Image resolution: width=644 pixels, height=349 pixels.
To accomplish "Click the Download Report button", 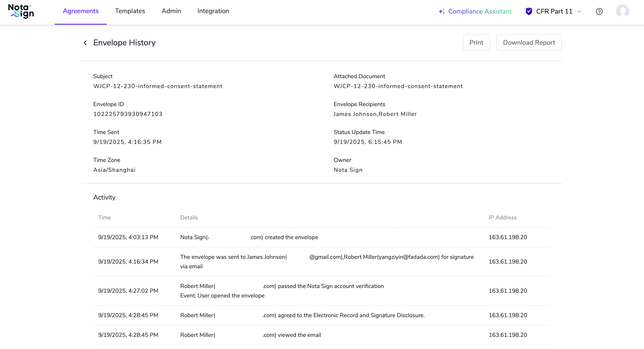I will [529, 43].
